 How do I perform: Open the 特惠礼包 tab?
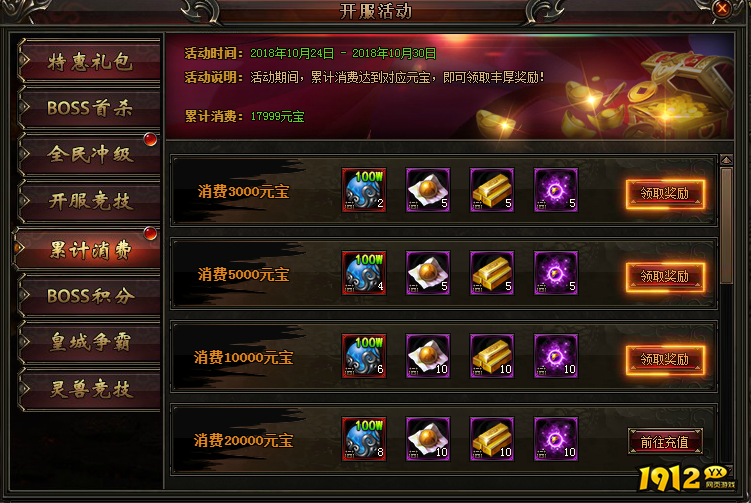(x=89, y=61)
